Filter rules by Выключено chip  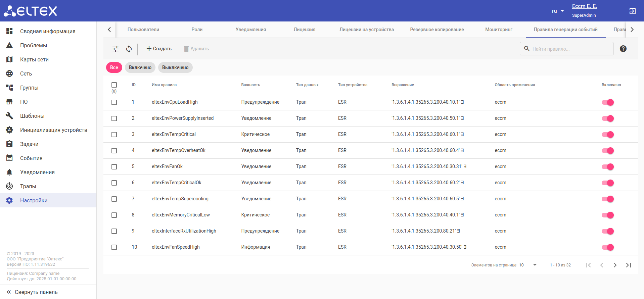[x=175, y=67]
